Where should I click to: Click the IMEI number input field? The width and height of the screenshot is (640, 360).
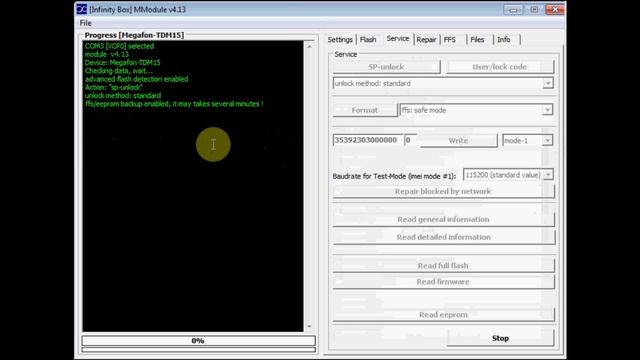tap(368, 140)
